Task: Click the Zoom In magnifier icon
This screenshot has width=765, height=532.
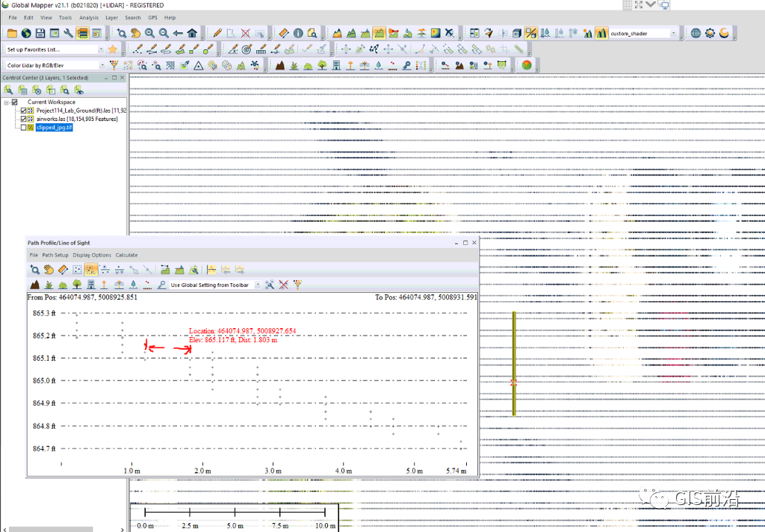Action: click(x=149, y=33)
